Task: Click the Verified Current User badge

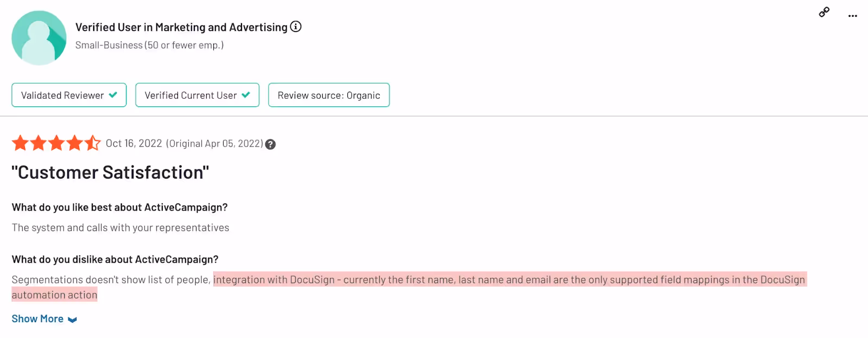Action: (x=197, y=95)
